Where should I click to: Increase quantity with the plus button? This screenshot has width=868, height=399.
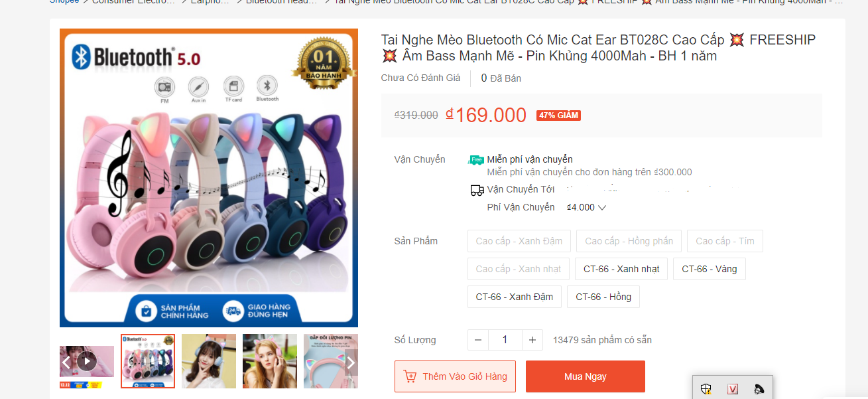click(x=532, y=340)
